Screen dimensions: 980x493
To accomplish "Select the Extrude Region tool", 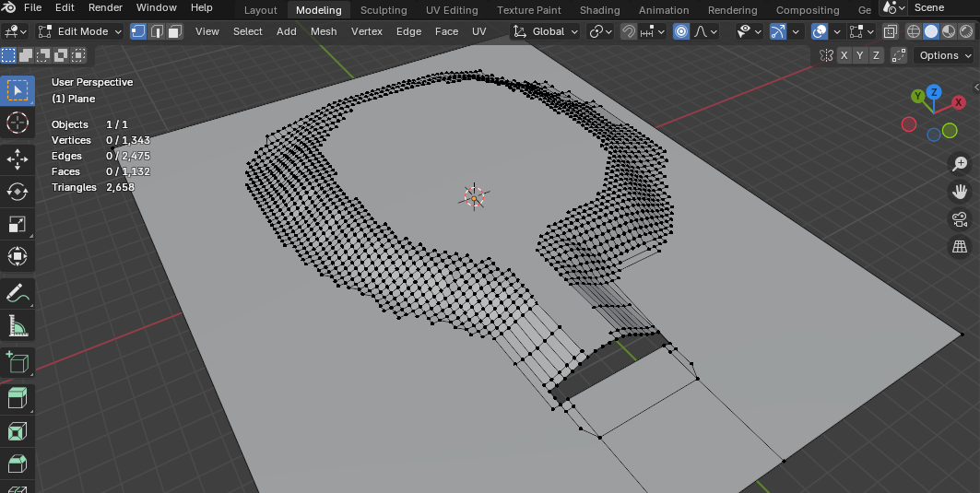I will [x=17, y=399].
